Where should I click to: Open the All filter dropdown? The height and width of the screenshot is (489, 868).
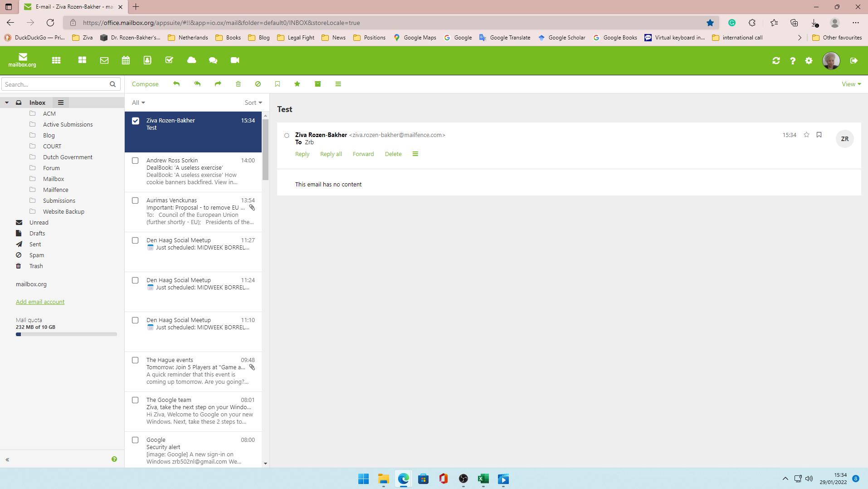pyautogui.click(x=138, y=103)
